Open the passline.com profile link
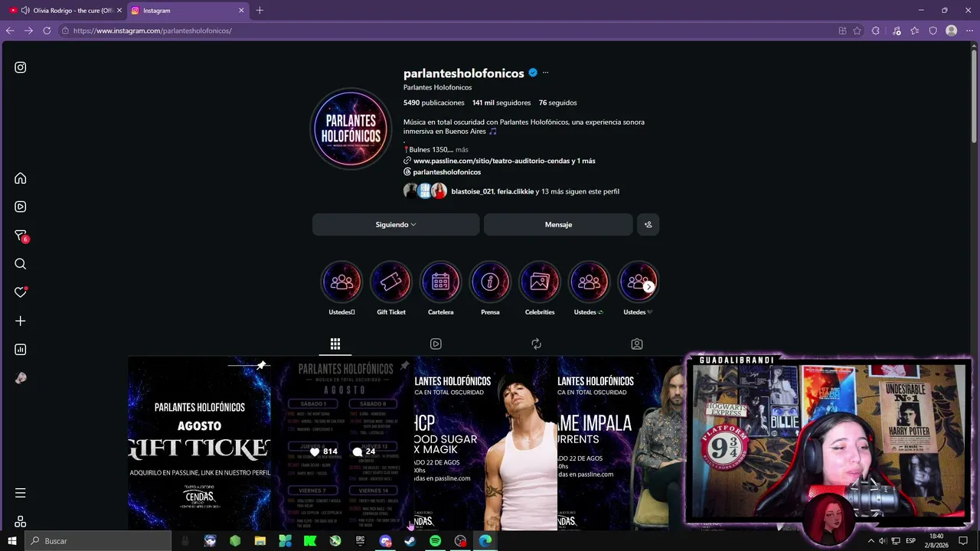Screen dimensions: 980x551 [504, 161]
